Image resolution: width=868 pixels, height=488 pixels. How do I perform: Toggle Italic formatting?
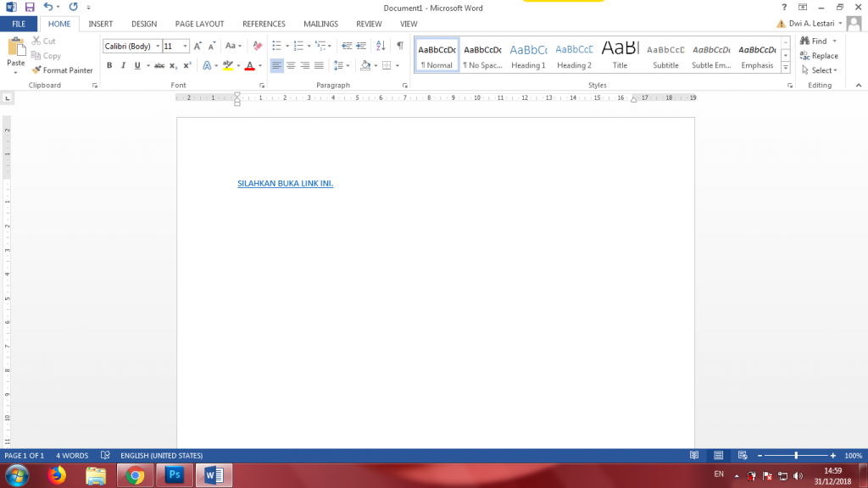tap(123, 65)
